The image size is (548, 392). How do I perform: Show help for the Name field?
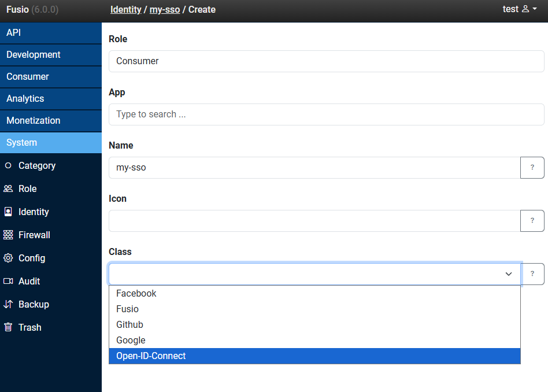[532, 168]
